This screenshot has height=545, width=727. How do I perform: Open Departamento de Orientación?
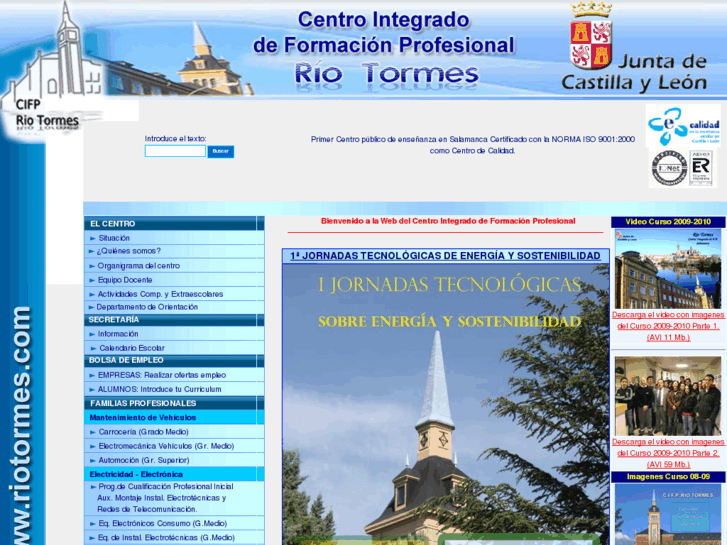pos(147,307)
